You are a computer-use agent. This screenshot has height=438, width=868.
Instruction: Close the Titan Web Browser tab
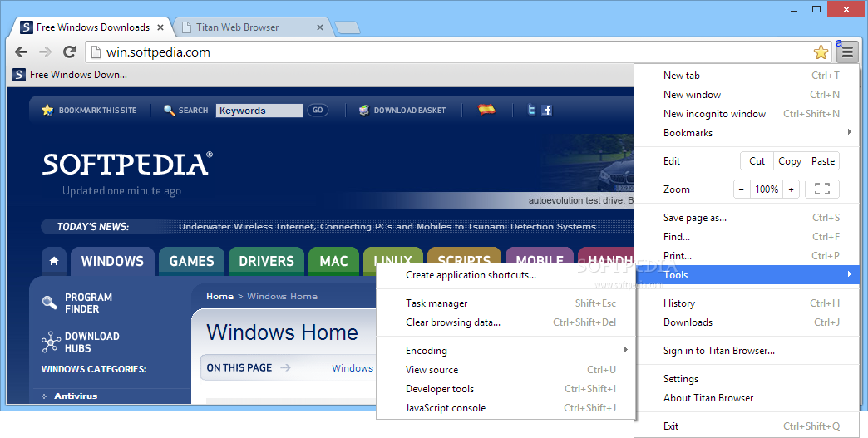click(319, 27)
